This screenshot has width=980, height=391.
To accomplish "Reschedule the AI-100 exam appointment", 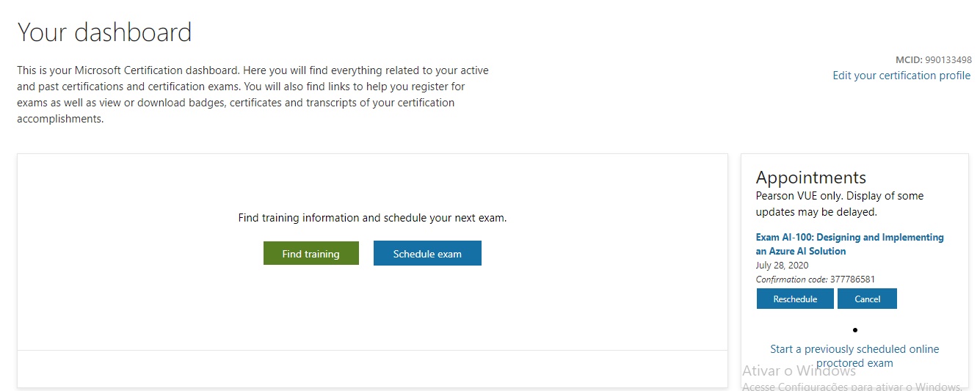I will tap(795, 299).
